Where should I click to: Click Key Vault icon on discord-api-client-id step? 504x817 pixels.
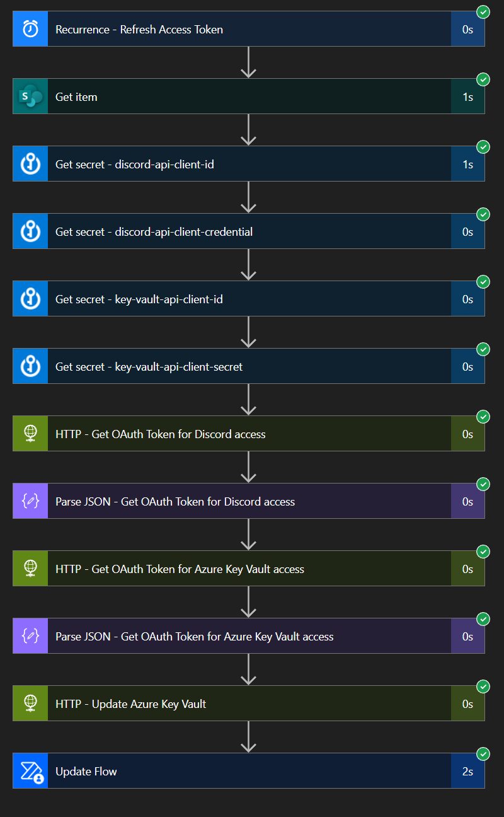[28, 163]
